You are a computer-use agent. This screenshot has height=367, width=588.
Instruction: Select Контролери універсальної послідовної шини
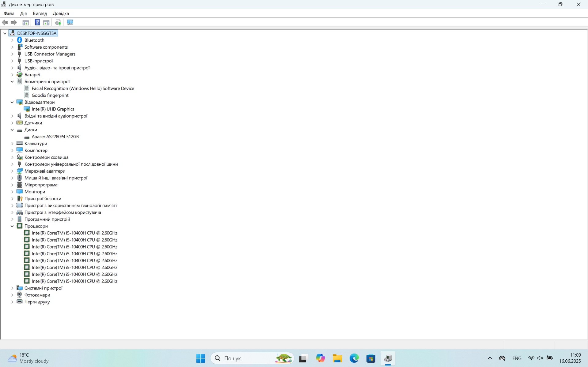click(71, 164)
